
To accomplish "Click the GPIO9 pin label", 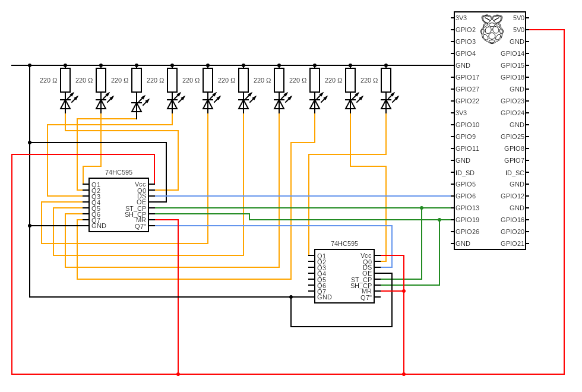I will [466, 137].
